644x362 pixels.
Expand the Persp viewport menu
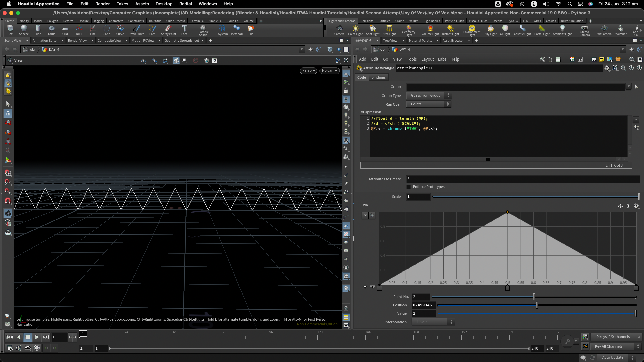pos(308,71)
